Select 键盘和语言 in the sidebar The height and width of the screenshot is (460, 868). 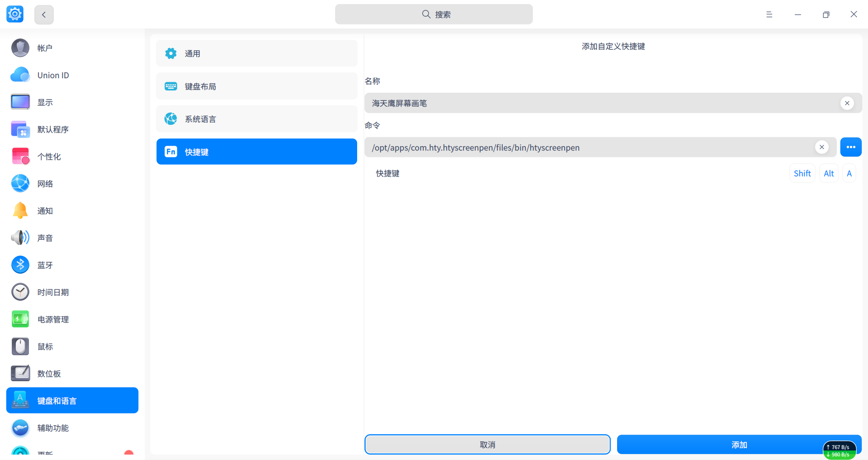point(72,400)
